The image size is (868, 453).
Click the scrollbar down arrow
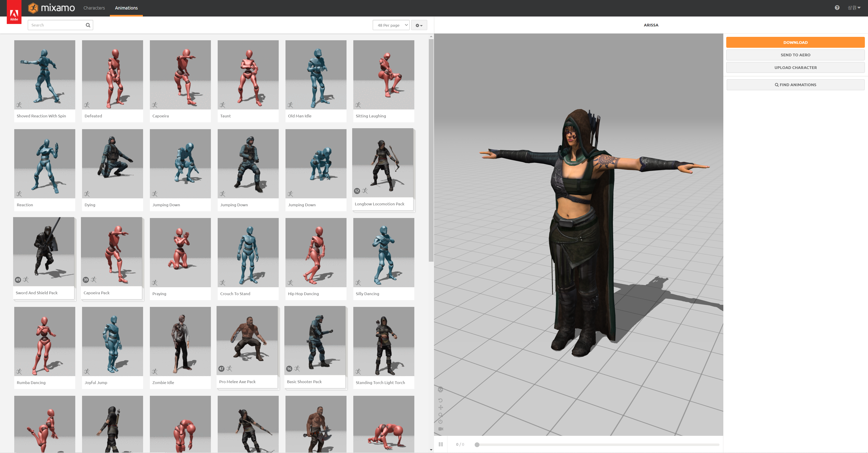(431, 450)
